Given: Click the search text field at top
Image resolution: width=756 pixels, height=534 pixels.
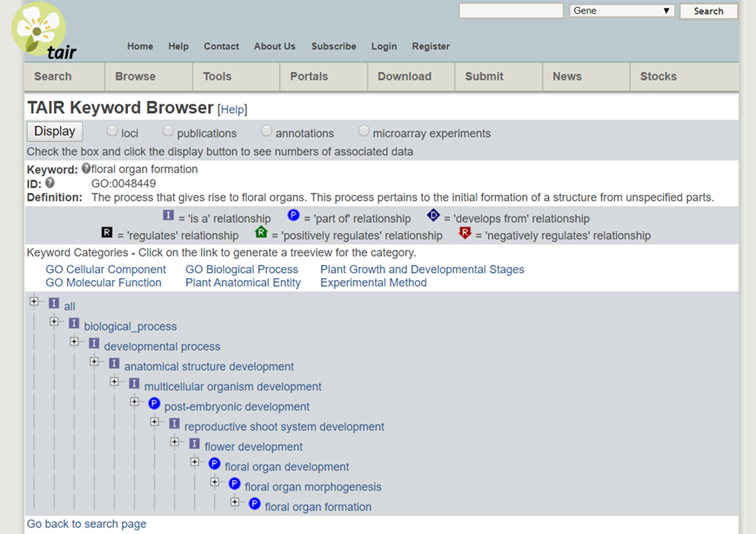Looking at the screenshot, I should (510, 11).
